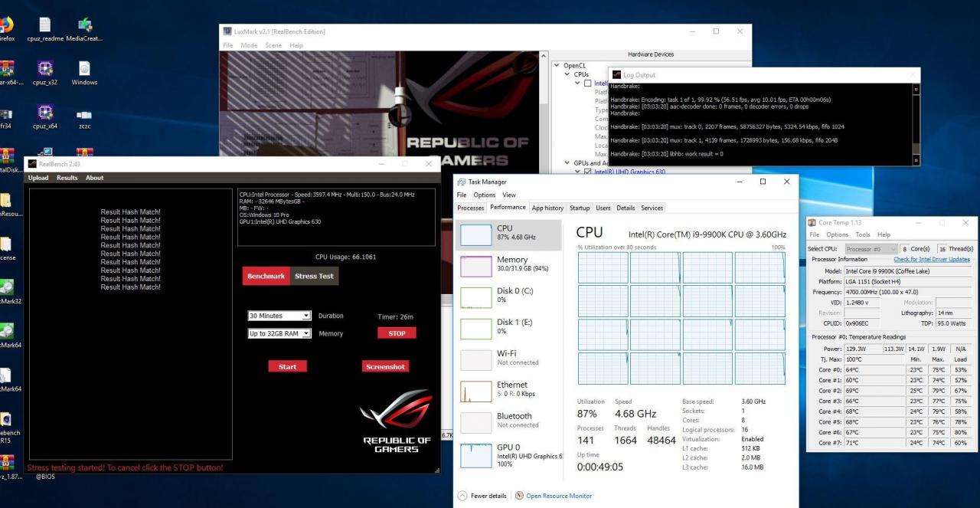The image size is (980, 508).
Task: Click the red STOP button
Action: coord(397,333)
